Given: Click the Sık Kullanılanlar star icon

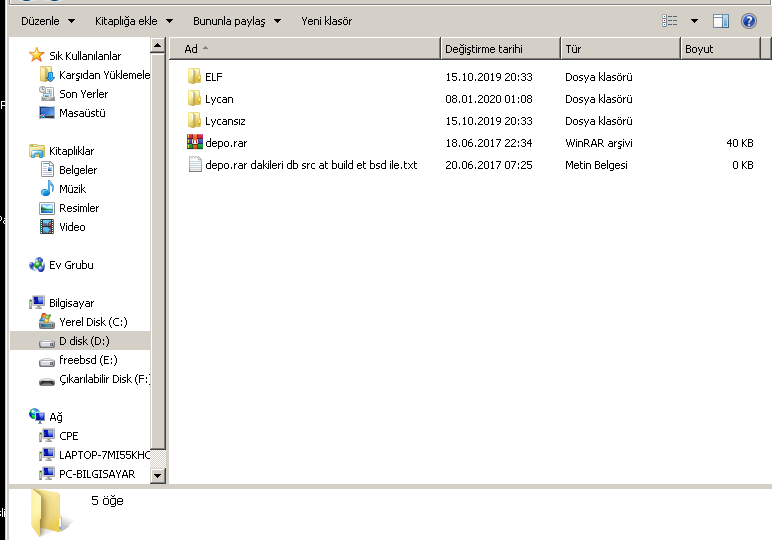Looking at the screenshot, I should click(x=37, y=55).
